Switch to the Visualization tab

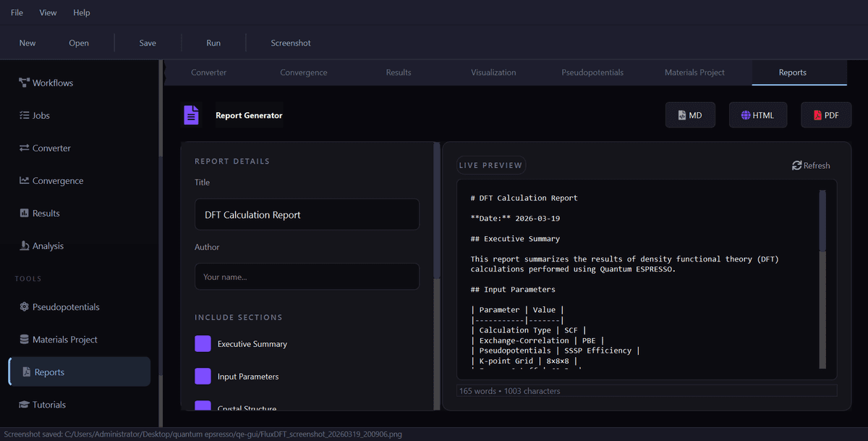coord(493,72)
